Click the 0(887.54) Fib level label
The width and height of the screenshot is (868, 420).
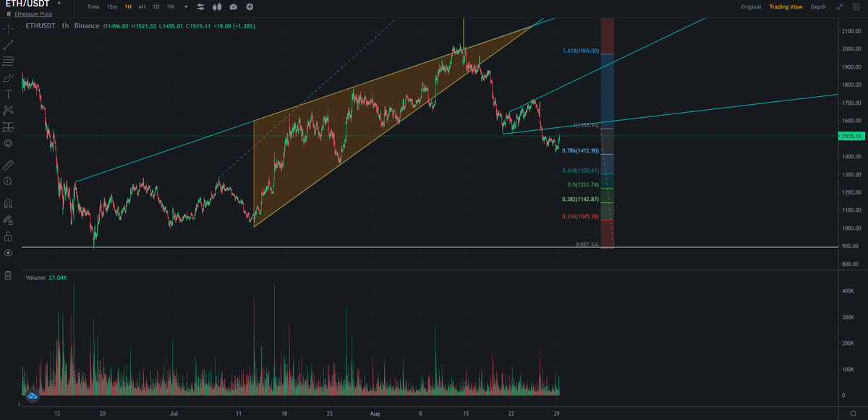[x=587, y=244]
